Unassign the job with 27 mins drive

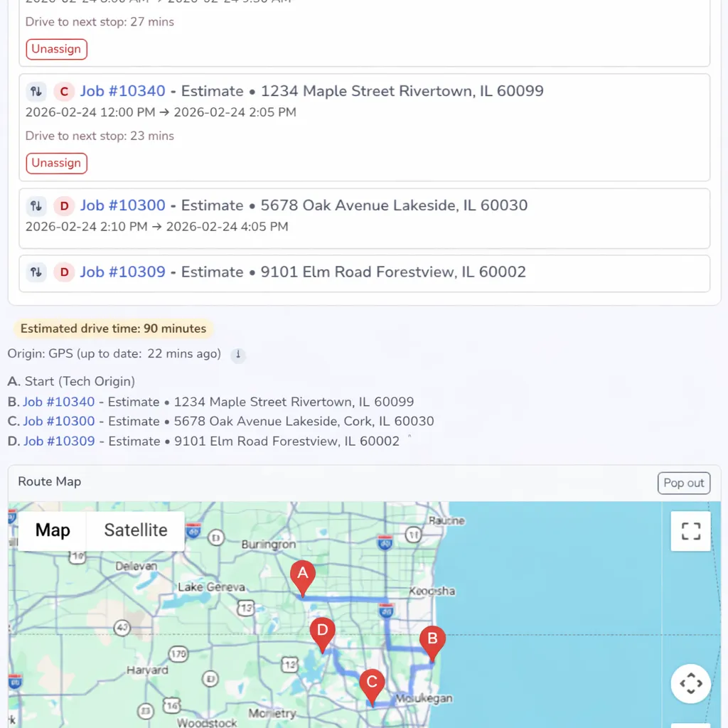click(57, 49)
